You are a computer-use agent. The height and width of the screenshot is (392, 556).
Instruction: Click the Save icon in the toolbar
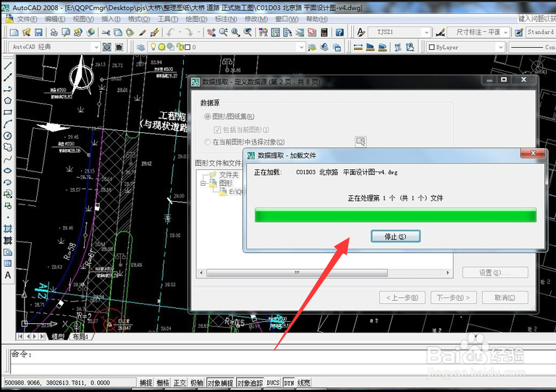(x=38, y=33)
